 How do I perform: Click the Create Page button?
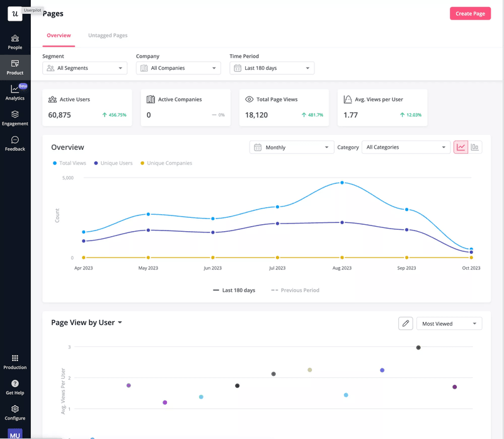470,13
